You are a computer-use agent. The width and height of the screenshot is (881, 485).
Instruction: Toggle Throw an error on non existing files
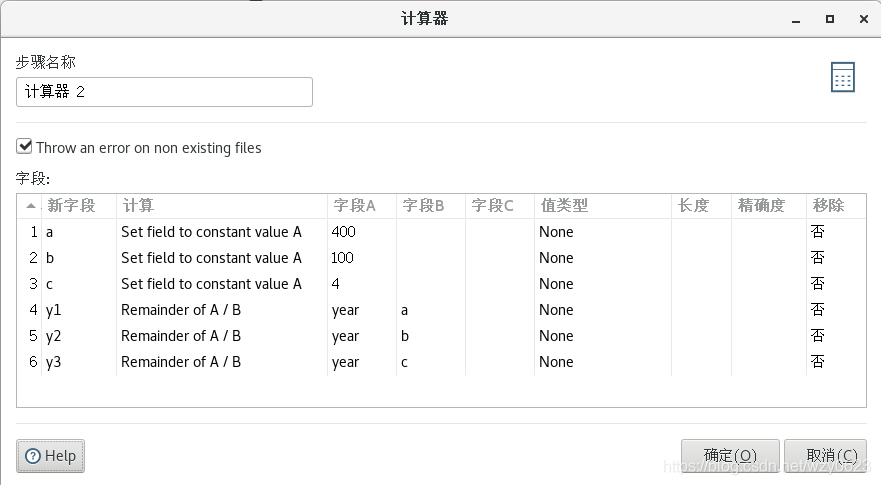point(24,147)
